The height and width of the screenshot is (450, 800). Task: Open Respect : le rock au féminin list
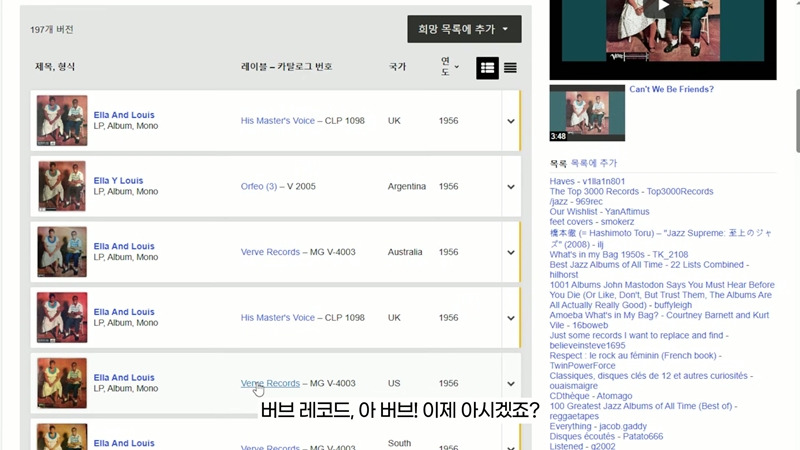[x=635, y=360]
